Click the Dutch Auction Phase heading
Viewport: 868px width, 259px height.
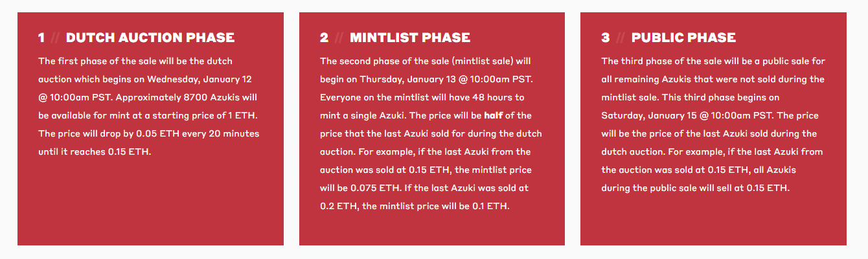pyautogui.click(x=150, y=38)
